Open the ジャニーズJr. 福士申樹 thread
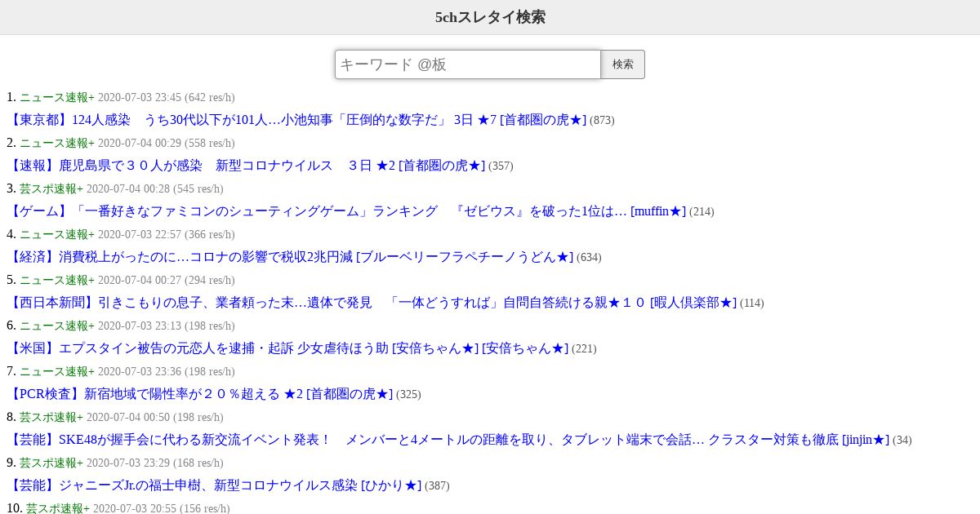The height and width of the screenshot is (514, 980). click(x=214, y=485)
